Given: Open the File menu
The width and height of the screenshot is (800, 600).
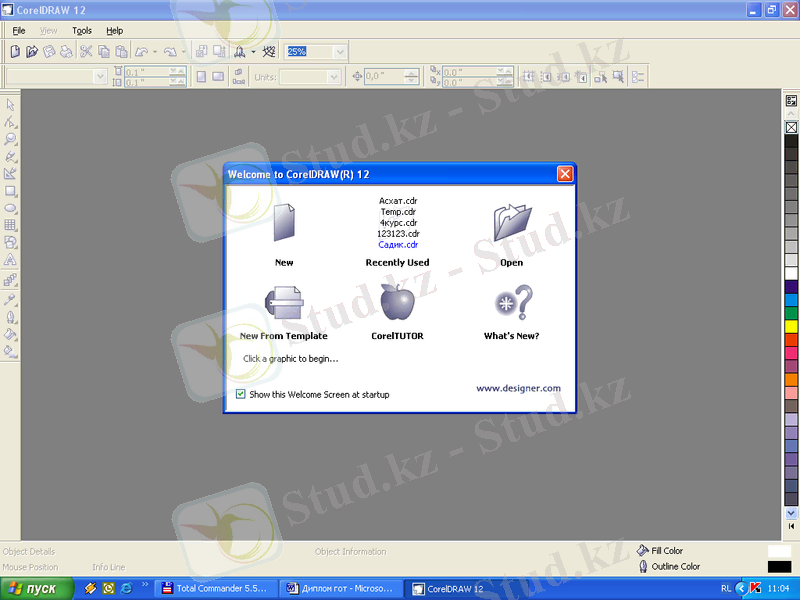Looking at the screenshot, I should click(x=19, y=31).
